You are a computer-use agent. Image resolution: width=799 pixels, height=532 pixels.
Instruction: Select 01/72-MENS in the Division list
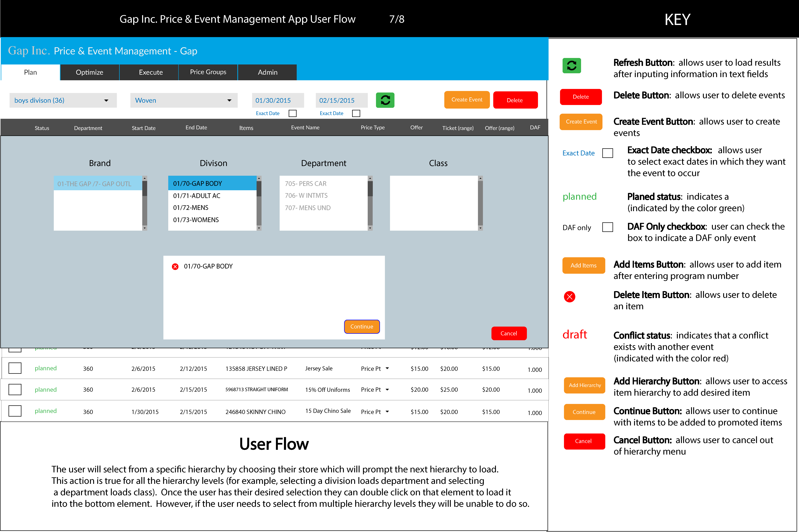click(191, 208)
